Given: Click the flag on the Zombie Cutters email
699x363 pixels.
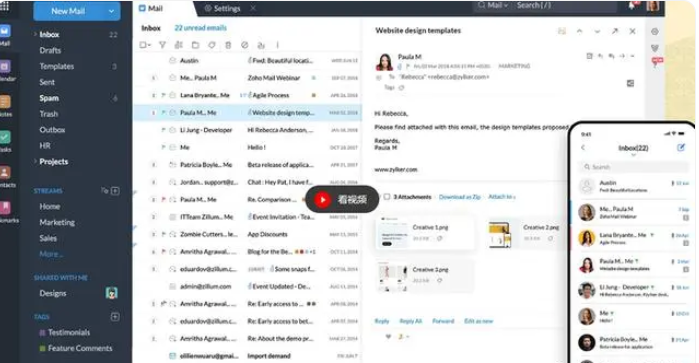Looking at the screenshot, I should point(164,234).
